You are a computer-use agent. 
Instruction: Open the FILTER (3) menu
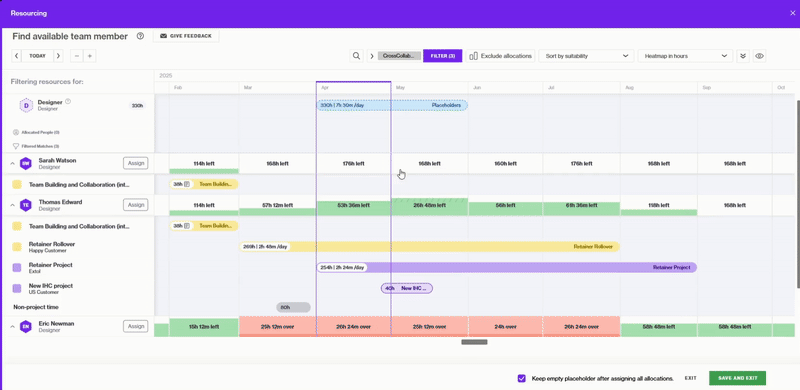[x=442, y=56]
